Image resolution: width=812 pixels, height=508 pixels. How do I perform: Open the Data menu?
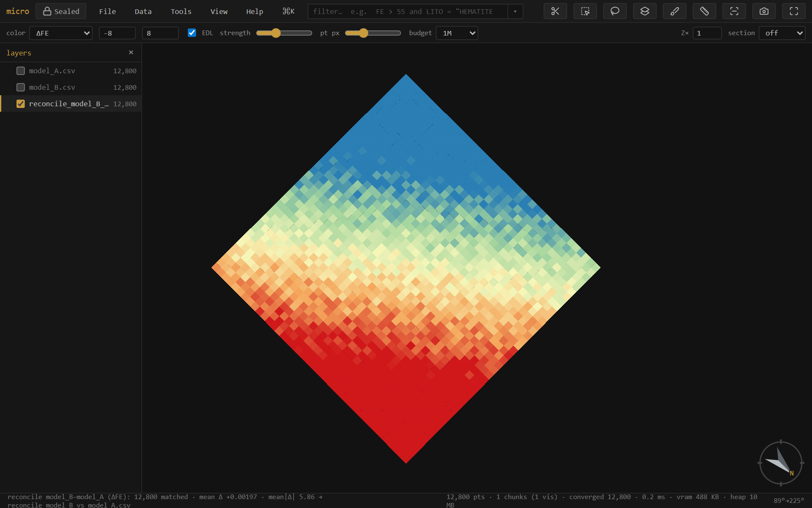tap(143, 11)
